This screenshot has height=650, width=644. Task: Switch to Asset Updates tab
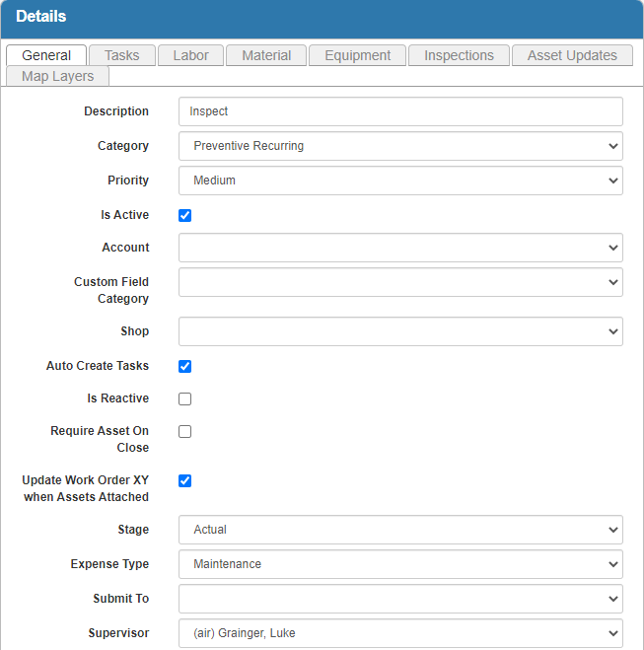(572, 55)
